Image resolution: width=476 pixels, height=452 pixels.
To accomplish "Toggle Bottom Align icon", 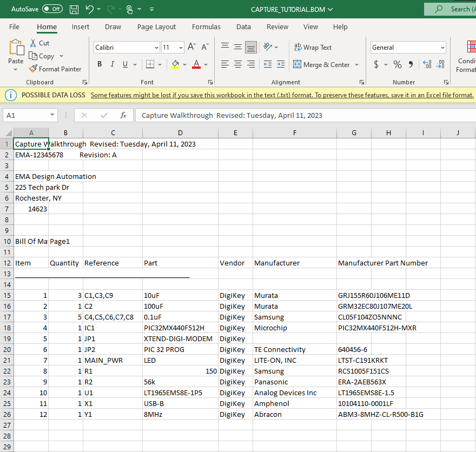I will [x=251, y=47].
